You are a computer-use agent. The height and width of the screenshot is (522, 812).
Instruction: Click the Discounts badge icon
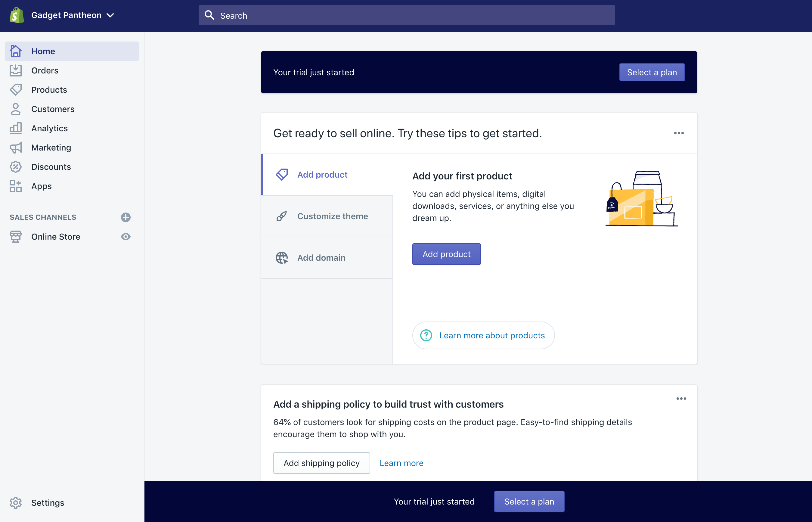16,167
